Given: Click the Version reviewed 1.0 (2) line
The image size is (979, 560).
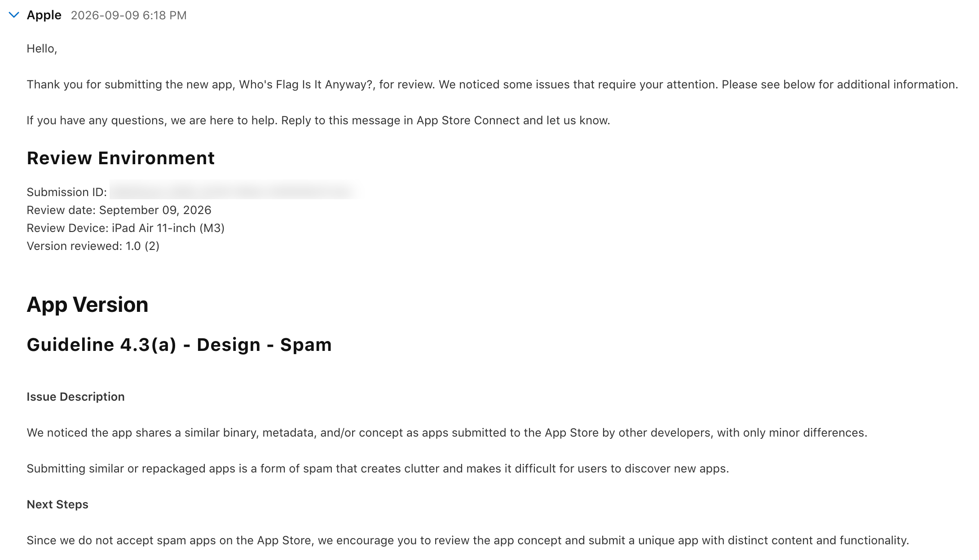Looking at the screenshot, I should [x=93, y=246].
